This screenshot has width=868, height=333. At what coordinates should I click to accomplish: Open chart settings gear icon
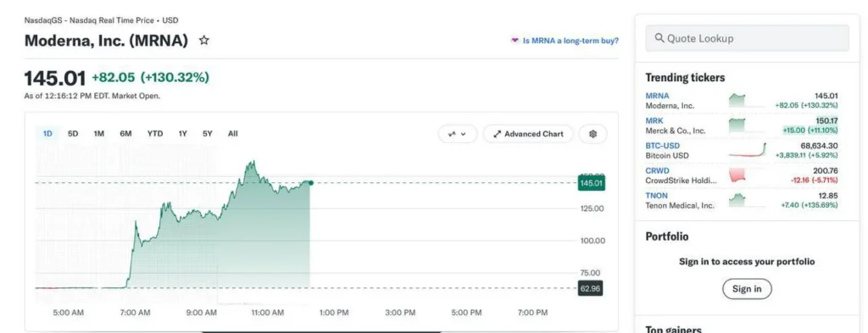pyautogui.click(x=593, y=134)
